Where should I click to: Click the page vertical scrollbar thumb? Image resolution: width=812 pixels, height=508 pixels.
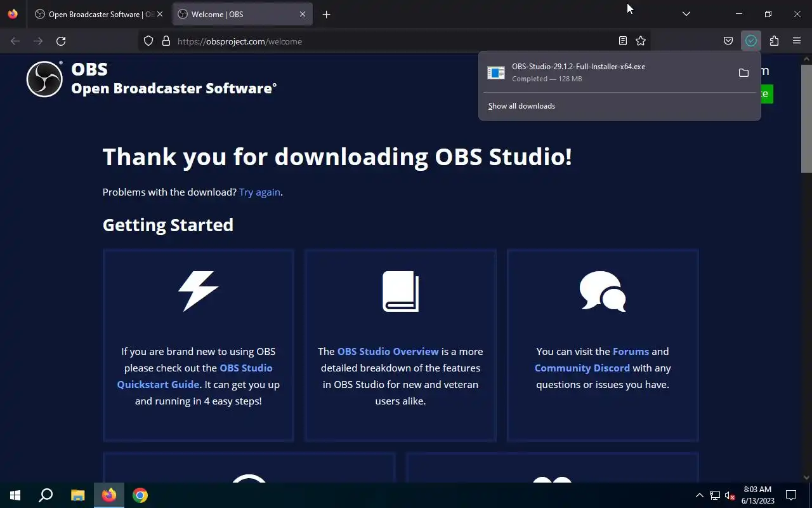point(806,117)
